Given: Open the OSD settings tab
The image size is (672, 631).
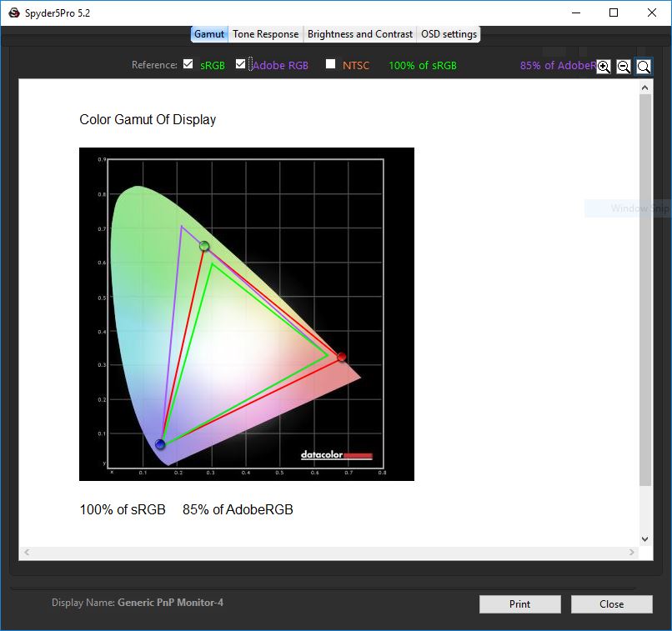Looking at the screenshot, I should (x=449, y=34).
